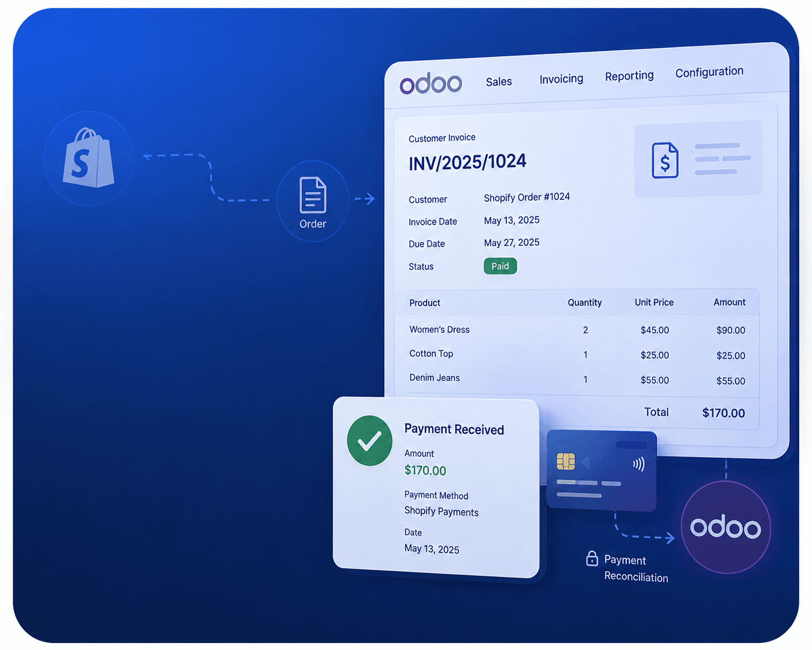
Task: Click the Customer Invoice label
Action: tap(442, 138)
